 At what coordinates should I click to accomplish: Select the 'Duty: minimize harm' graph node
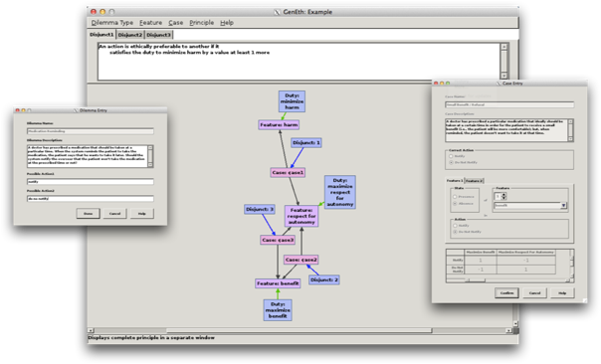pyautogui.click(x=292, y=101)
